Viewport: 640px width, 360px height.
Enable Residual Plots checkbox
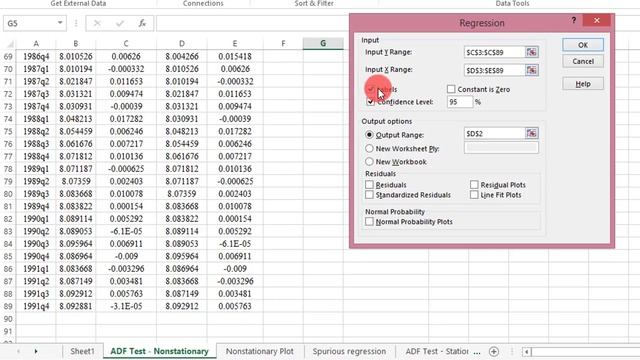tap(474, 185)
